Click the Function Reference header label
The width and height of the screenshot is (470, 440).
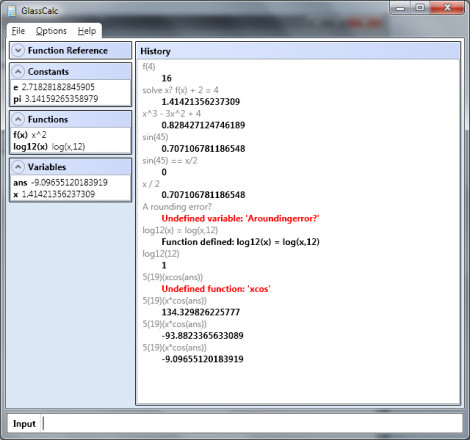(x=68, y=51)
